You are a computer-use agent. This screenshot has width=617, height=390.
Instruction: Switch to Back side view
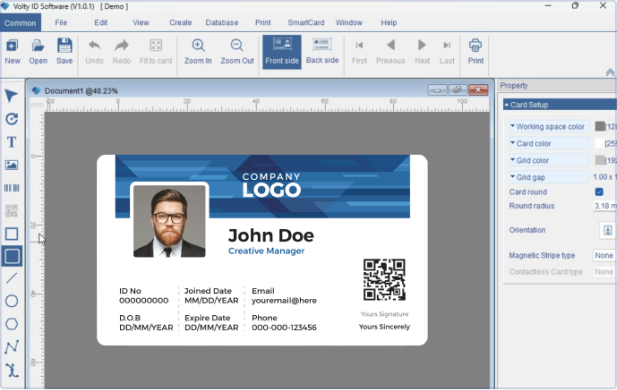coord(322,52)
